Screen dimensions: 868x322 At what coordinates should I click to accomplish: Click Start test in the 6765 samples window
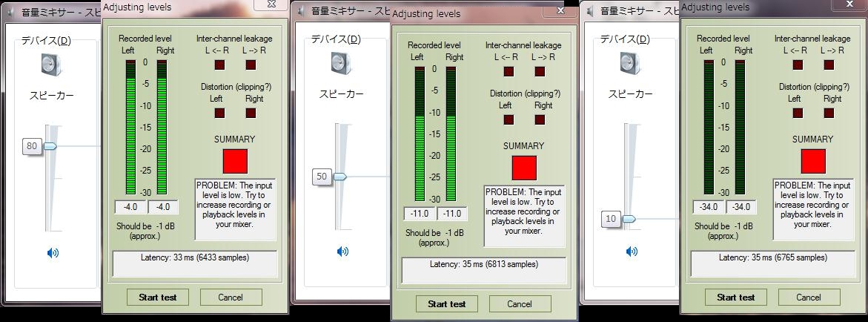[x=736, y=297]
